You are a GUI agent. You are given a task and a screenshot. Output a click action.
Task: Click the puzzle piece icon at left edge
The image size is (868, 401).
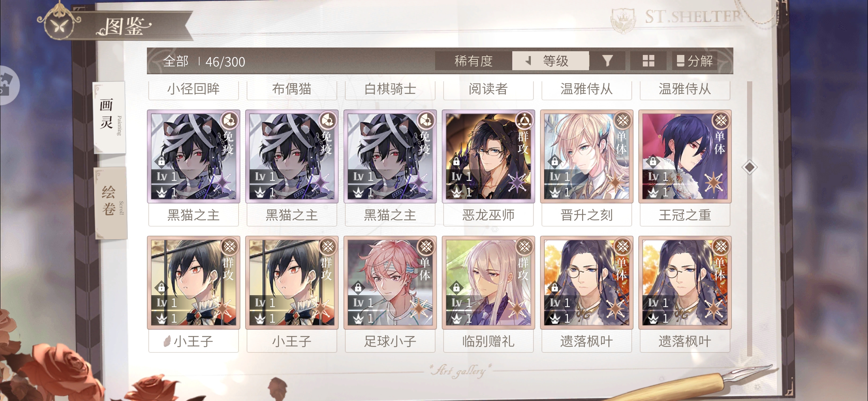click(7, 85)
